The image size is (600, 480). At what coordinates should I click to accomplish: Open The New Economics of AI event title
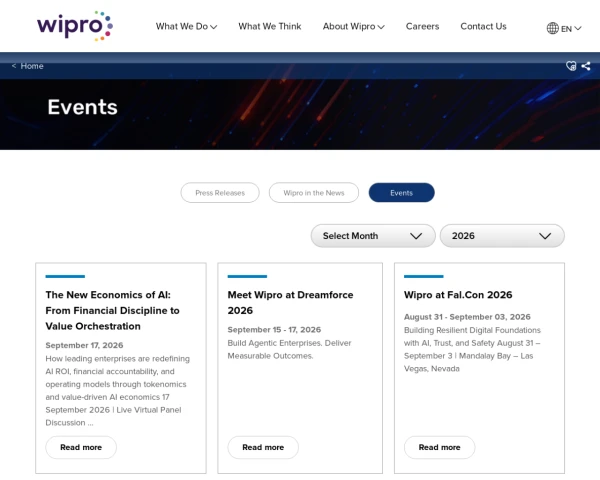112,310
